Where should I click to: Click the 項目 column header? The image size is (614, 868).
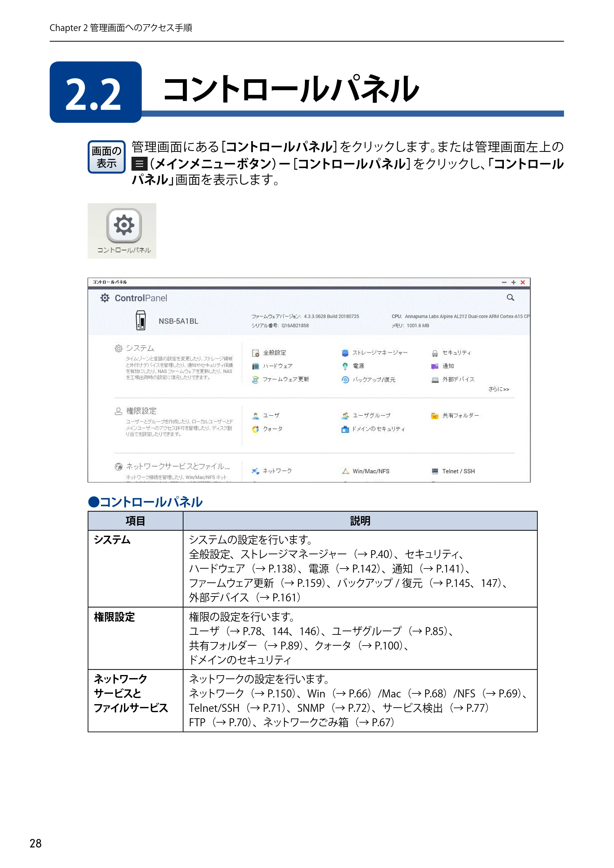(x=135, y=521)
